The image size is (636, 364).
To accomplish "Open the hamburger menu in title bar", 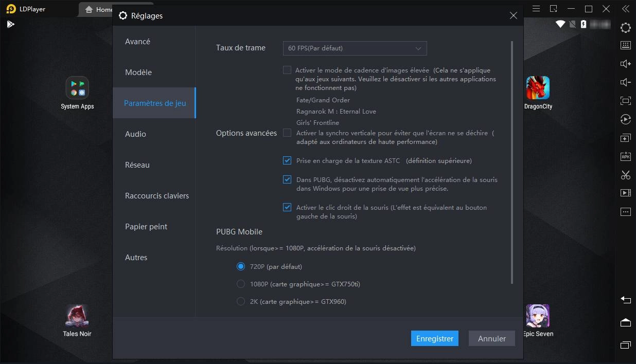I will point(536,9).
